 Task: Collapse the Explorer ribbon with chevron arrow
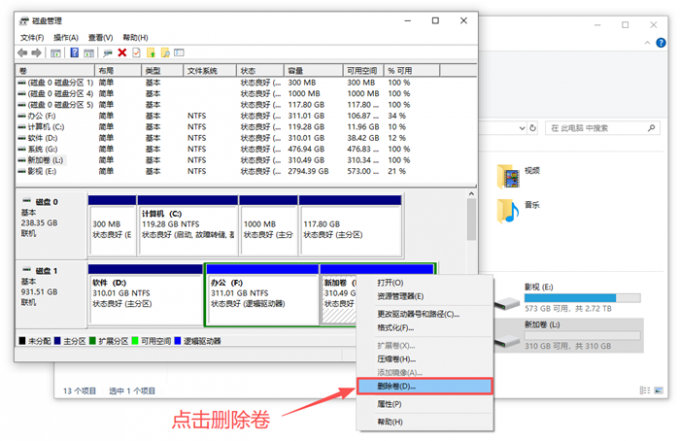click(647, 42)
